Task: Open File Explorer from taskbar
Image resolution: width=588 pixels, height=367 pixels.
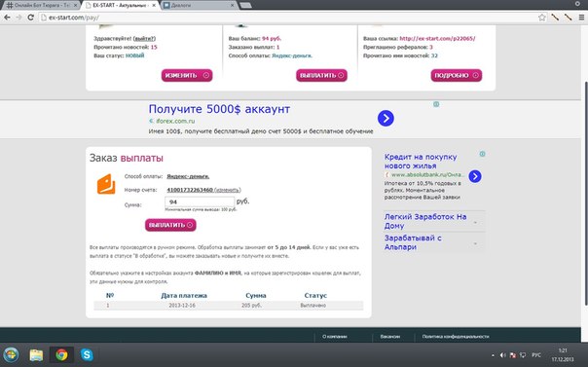Action: [x=36, y=354]
